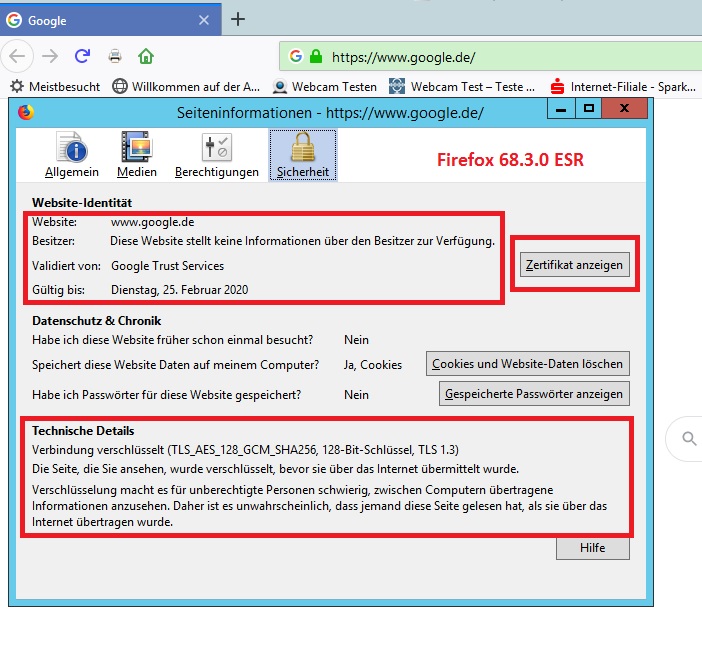Open the 'Webcam Test – Teste ...' bookmark
Screen dimensions: 702x659
pos(462,86)
